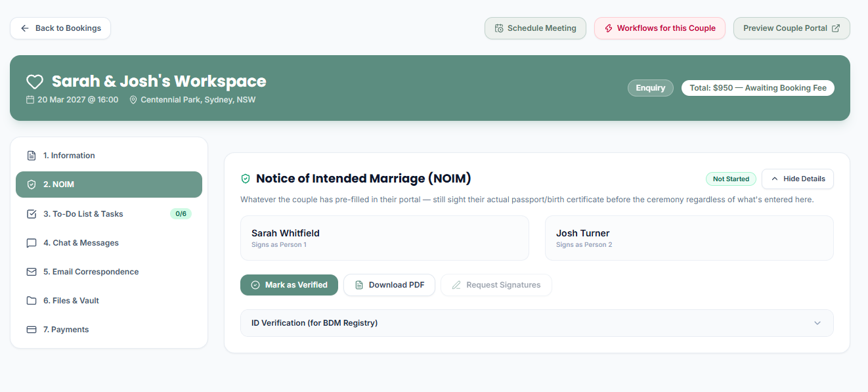
Task: Click Centennial Park, Sydney, NSW location text
Action: [x=198, y=100]
